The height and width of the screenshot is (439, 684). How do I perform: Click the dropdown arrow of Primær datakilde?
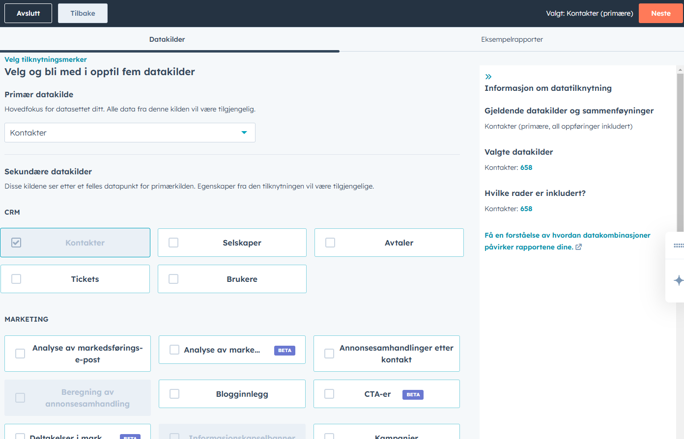click(244, 133)
